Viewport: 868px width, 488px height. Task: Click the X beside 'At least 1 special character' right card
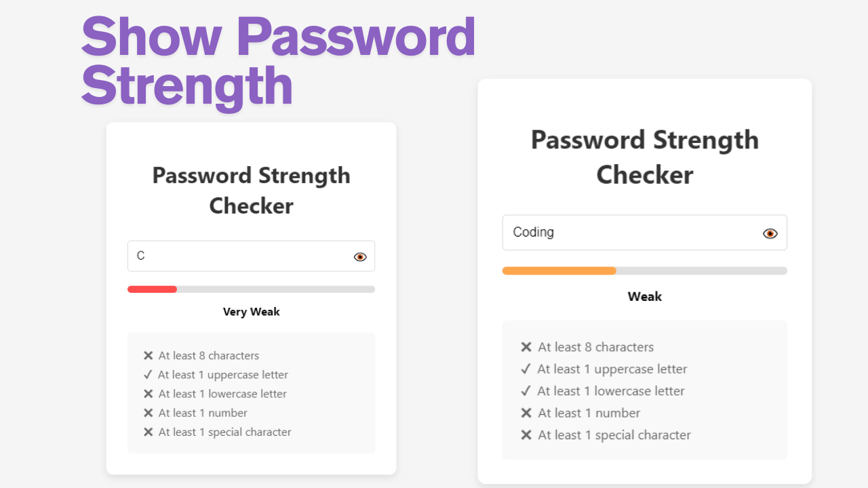[x=526, y=434]
